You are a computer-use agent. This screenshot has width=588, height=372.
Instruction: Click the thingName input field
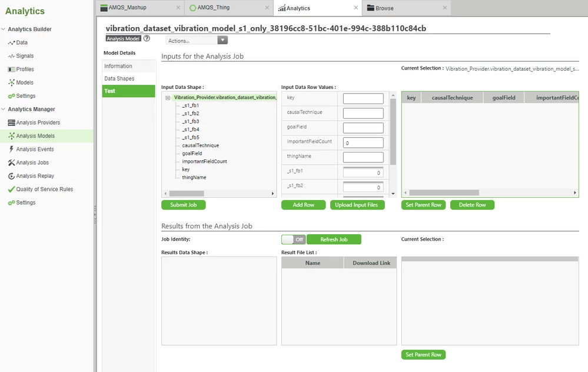pos(363,157)
